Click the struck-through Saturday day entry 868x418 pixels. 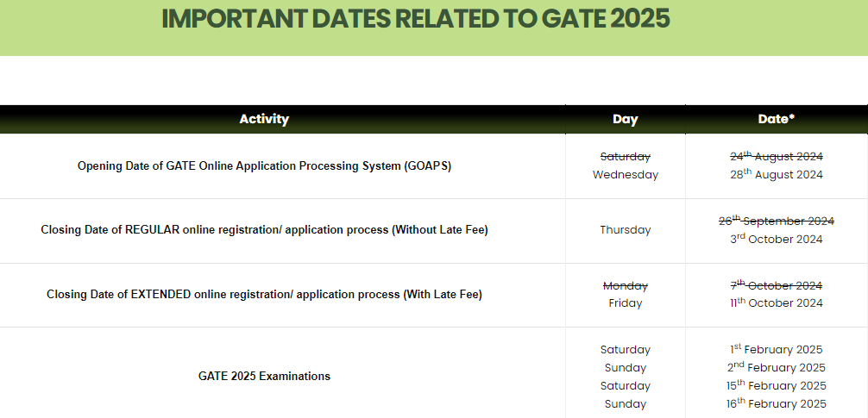click(625, 157)
